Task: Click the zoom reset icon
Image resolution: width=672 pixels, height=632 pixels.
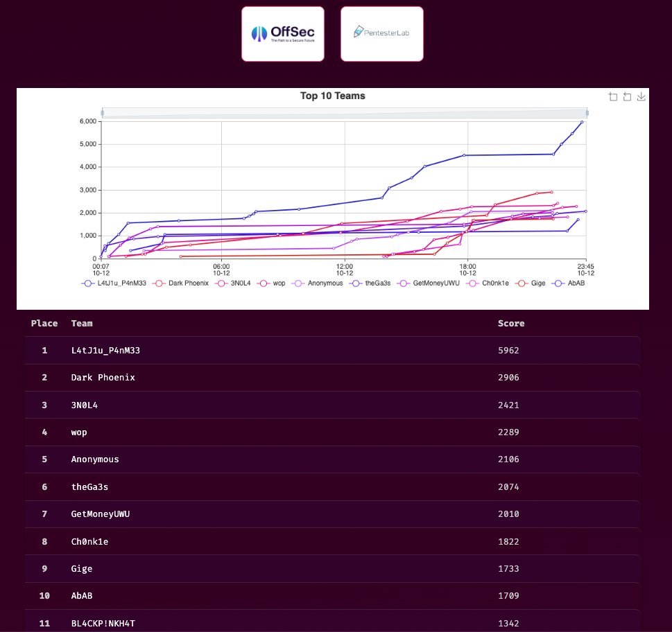Action: pos(627,97)
